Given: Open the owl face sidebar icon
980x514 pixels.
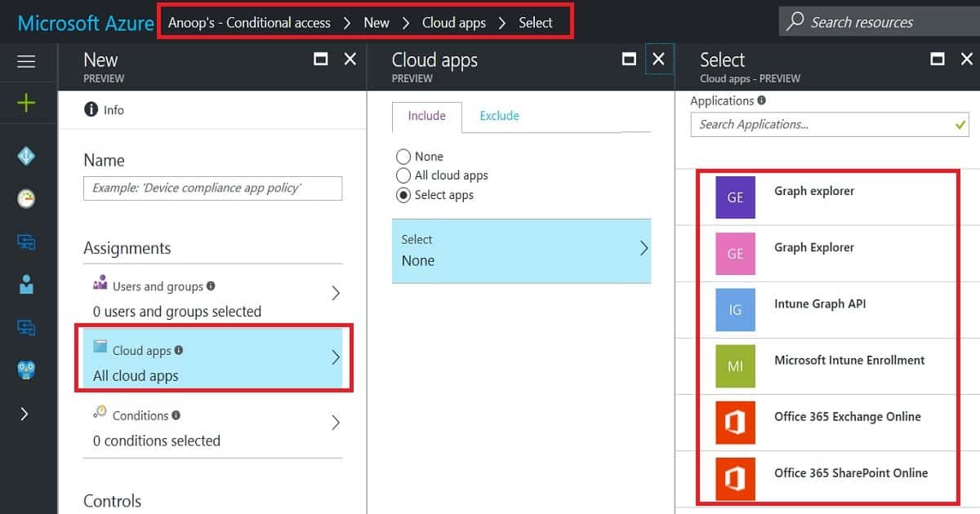Looking at the screenshot, I should 26,370.
